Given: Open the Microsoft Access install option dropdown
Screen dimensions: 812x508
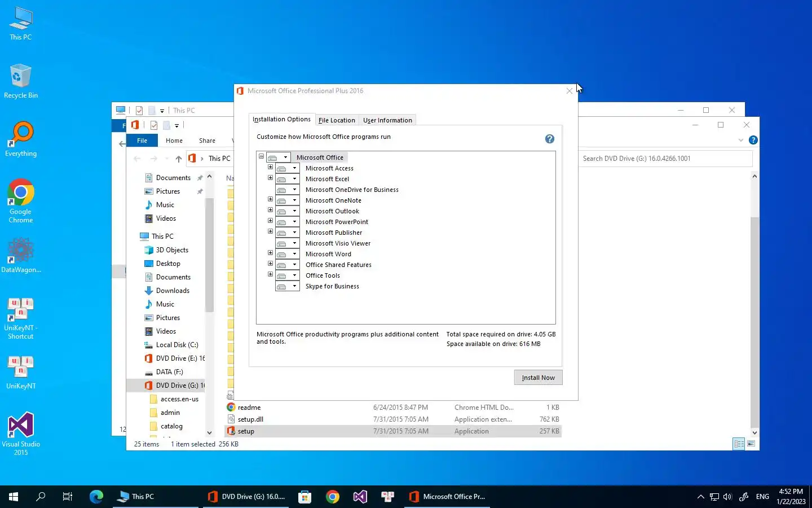Looking at the screenshot, I should click(x=287, y=168).
